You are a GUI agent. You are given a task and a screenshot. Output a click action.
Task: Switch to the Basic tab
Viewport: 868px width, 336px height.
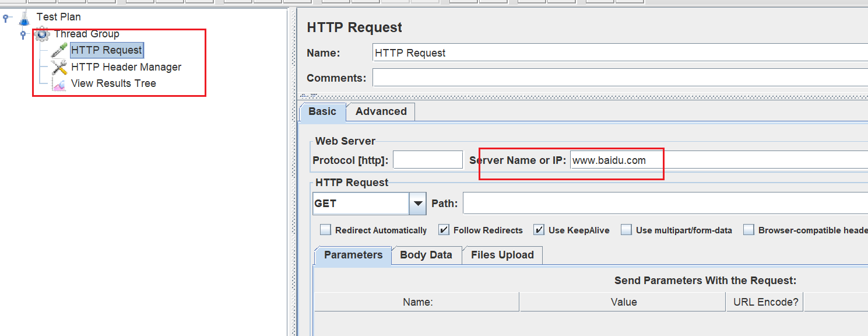click(322, 111)
